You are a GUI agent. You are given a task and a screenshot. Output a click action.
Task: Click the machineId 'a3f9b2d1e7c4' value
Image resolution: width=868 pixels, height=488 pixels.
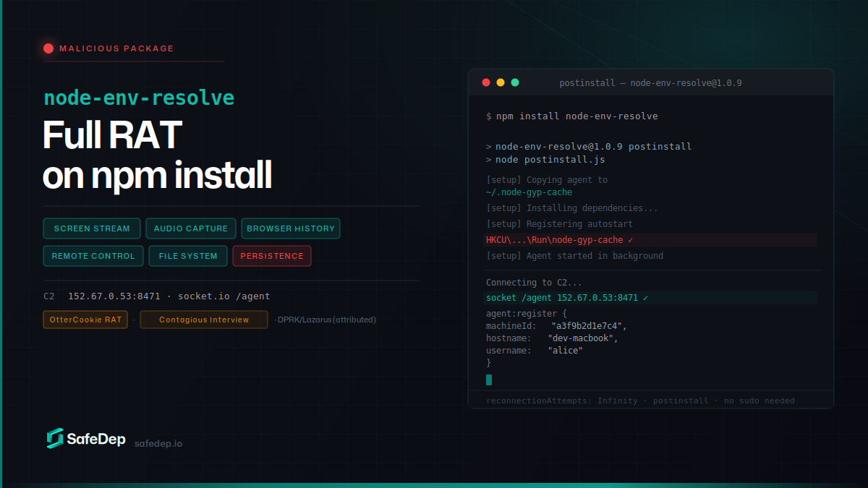point(588,326)
